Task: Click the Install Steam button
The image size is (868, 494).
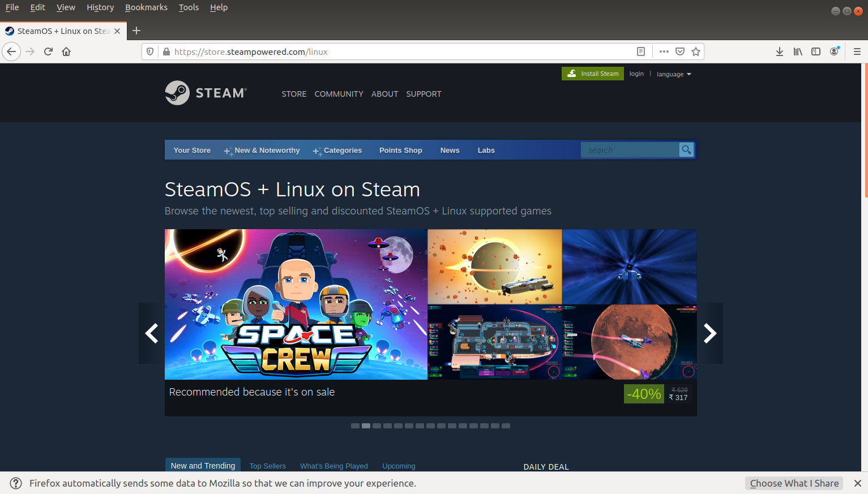Action: (x=592, y=74)
